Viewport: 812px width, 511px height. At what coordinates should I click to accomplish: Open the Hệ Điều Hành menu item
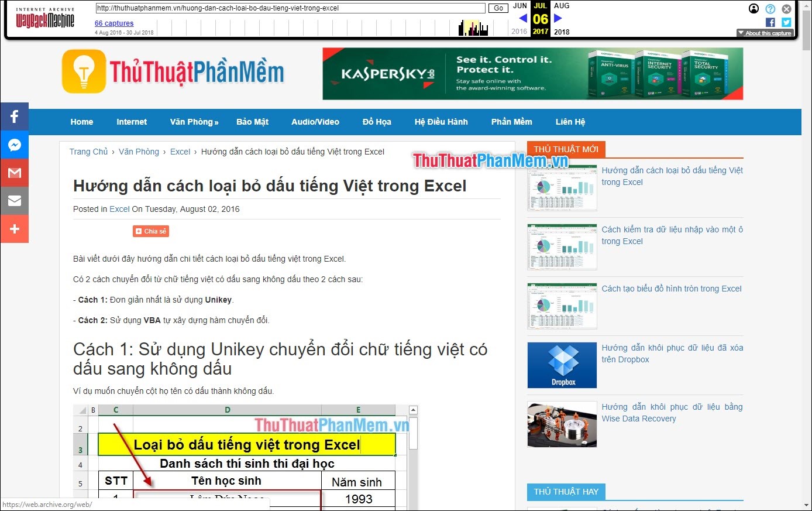[441, 122]
